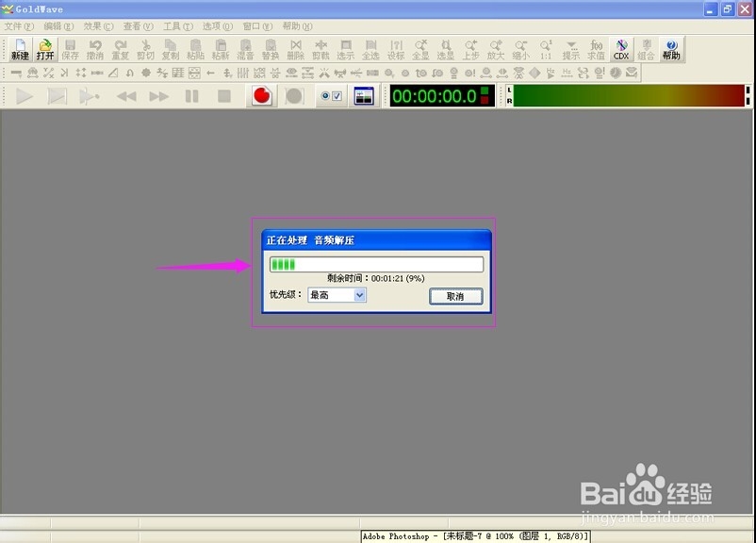The image size is (756, 543).
Task: Open the CDX audio extraction tool
Action: 621,50
